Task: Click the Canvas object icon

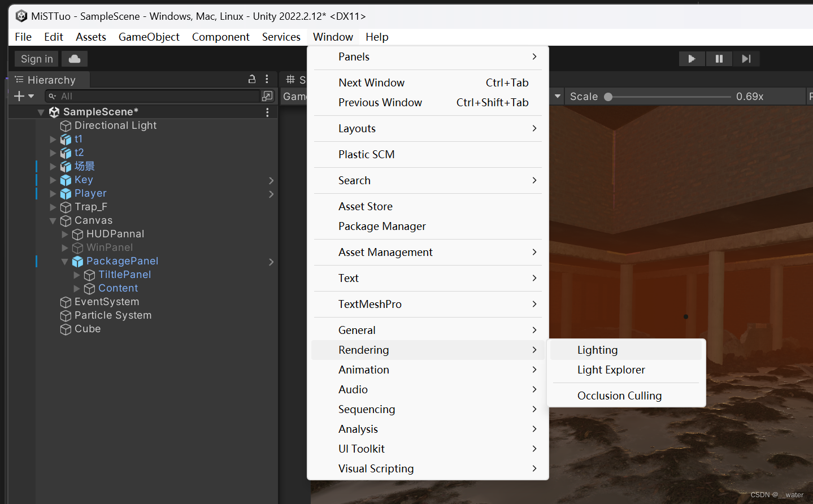Action: [66, 220]
